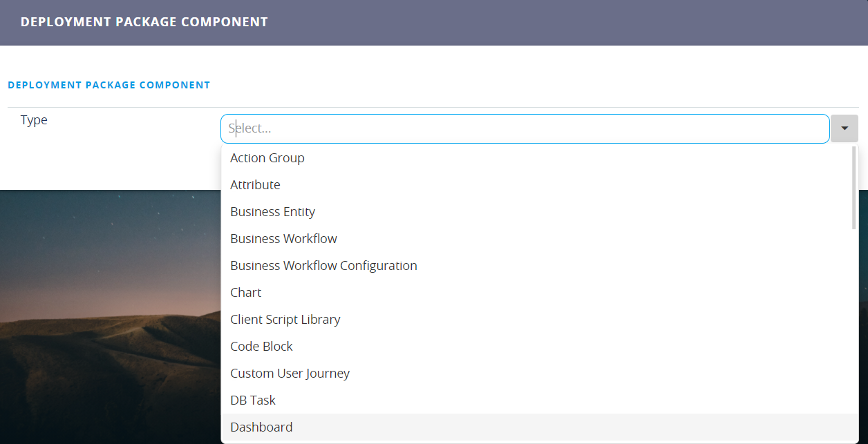This screenshot has width=868, height=444.
Task: Select the Business Workflow option
Action: tap(283, 239)
